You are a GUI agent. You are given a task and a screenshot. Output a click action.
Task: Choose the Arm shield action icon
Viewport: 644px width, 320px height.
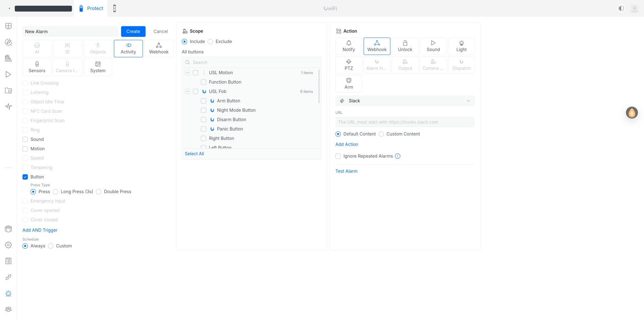click(x=348, y=80)
